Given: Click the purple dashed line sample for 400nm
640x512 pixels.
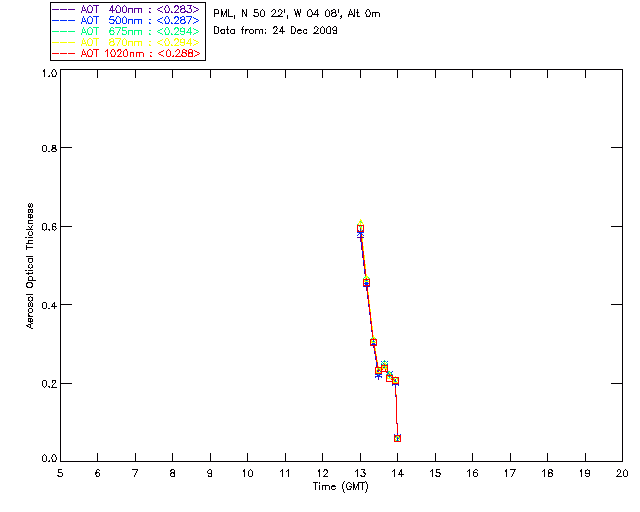Looking at the screenshot, I should (64, 9).
